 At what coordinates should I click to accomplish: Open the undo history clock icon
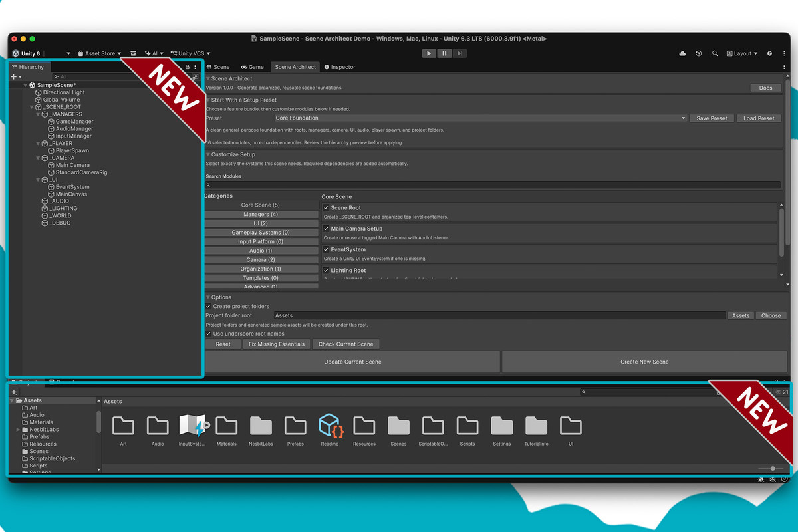[699, 53]
